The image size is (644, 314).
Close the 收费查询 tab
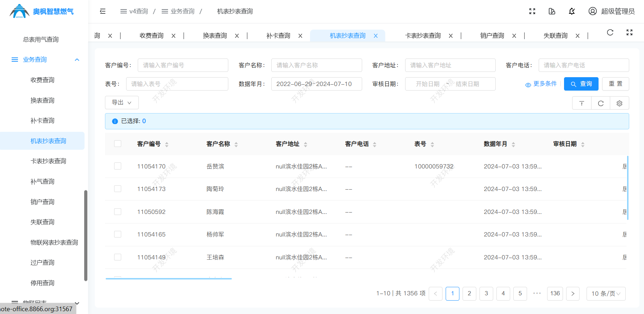tap(173, 36)
